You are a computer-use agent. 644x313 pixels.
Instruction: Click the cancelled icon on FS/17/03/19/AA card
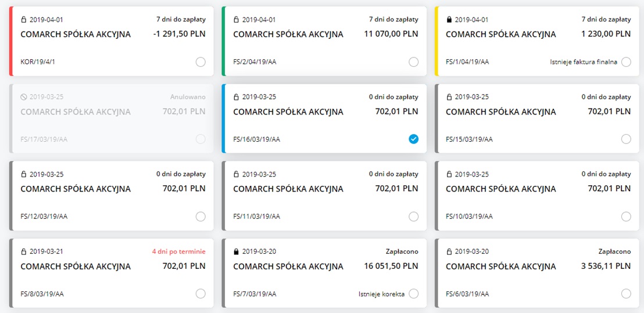click(x=23, y=97)
